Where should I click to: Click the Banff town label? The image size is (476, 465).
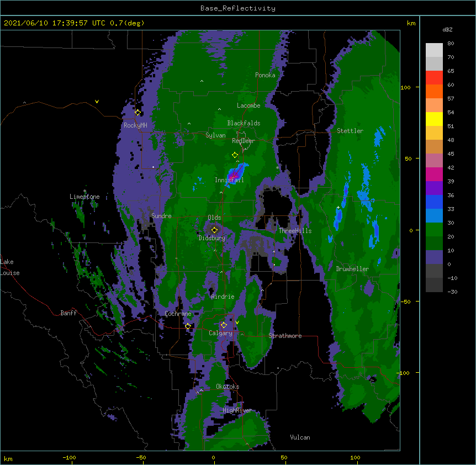[68, 313]
